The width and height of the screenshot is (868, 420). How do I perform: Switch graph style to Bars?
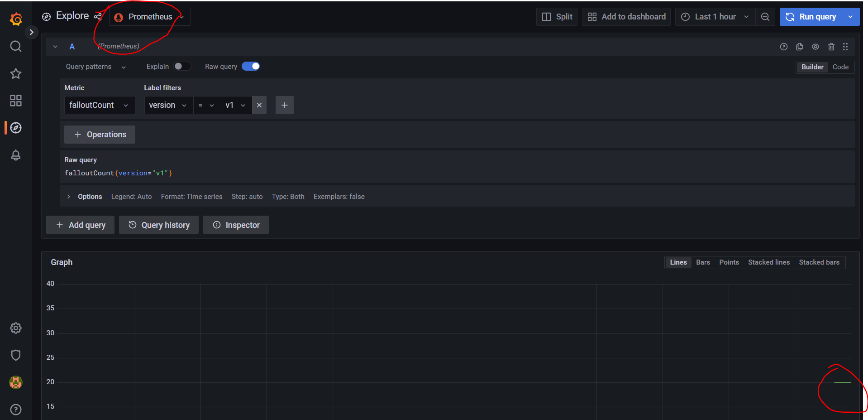[x=702, y=262]
